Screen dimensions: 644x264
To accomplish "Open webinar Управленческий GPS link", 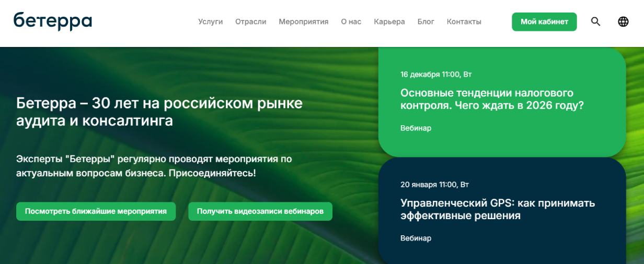I will [498, 209].
